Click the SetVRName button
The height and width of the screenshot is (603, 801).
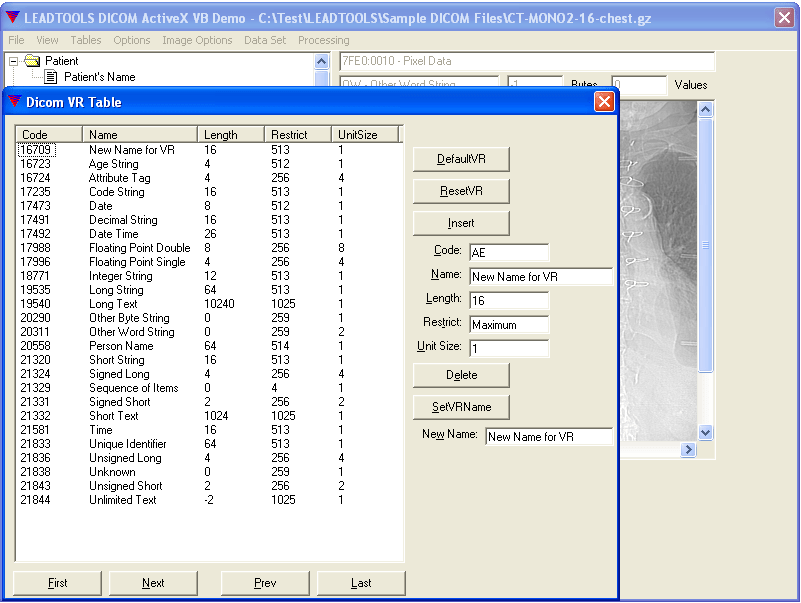(460, 407)
